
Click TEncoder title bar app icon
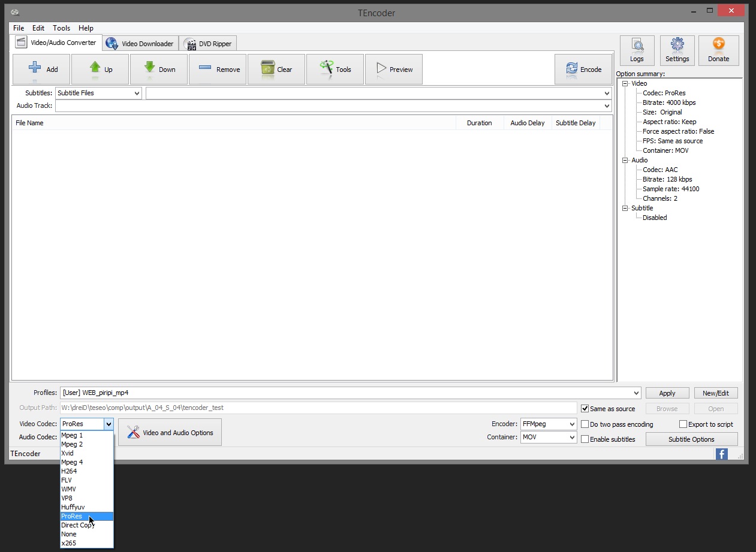(15, 13)
